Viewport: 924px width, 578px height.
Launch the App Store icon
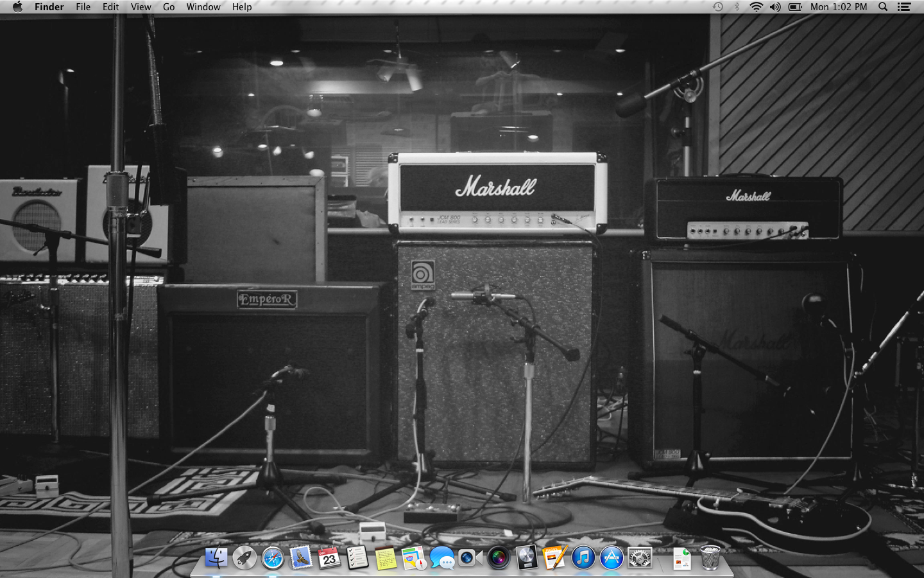point(612,557)
